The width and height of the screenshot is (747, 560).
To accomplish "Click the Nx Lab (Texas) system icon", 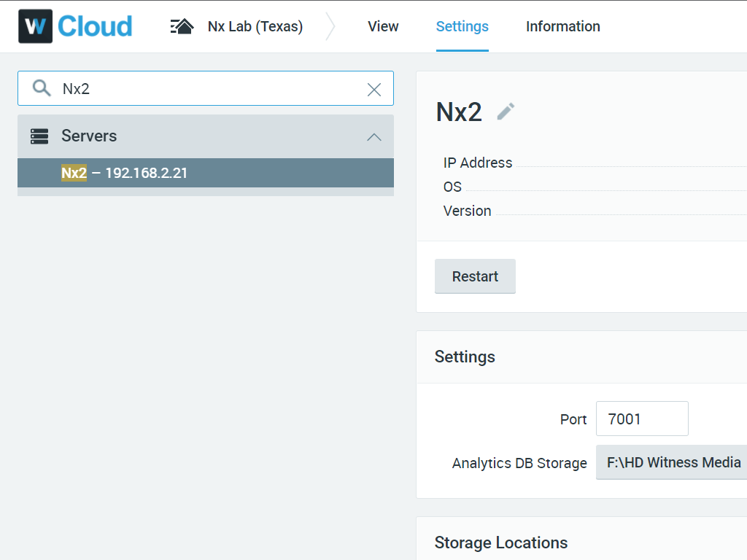I will tap(182, 27).
